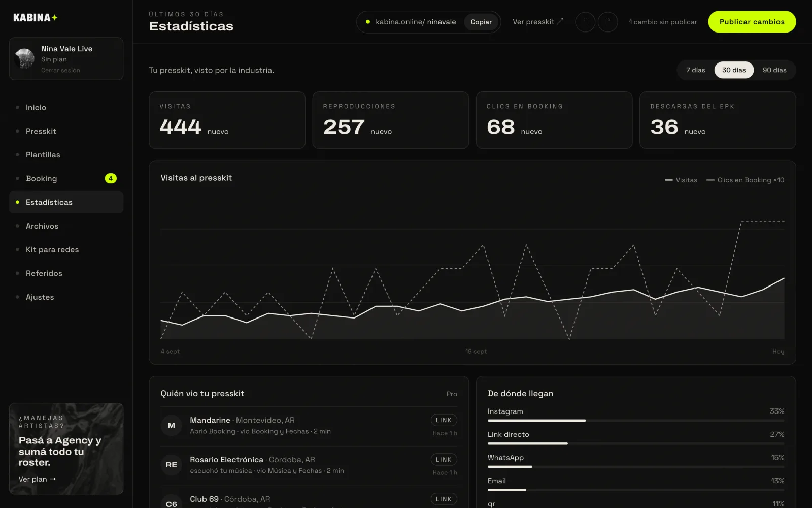Click the 4 sept axis label
Screen dimensions: 812x508
pyautogui.click(x=170, y=351)
